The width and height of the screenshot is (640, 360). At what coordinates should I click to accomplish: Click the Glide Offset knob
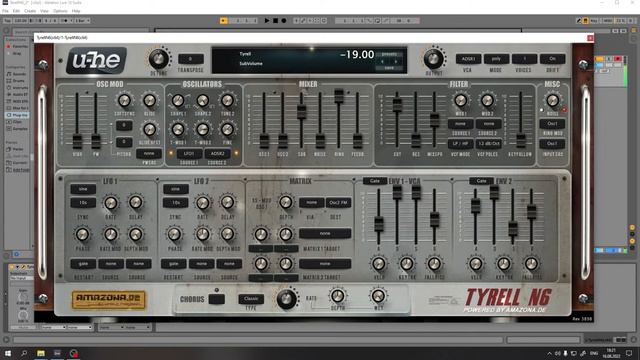(149, 129)
